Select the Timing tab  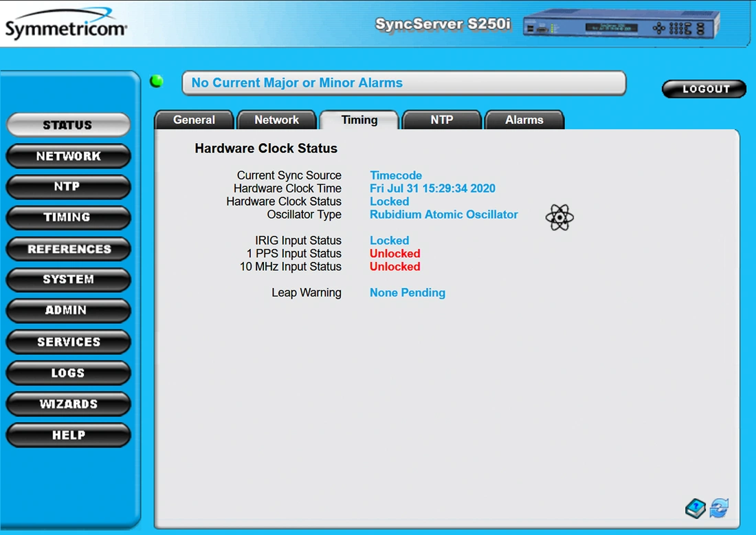359,120
